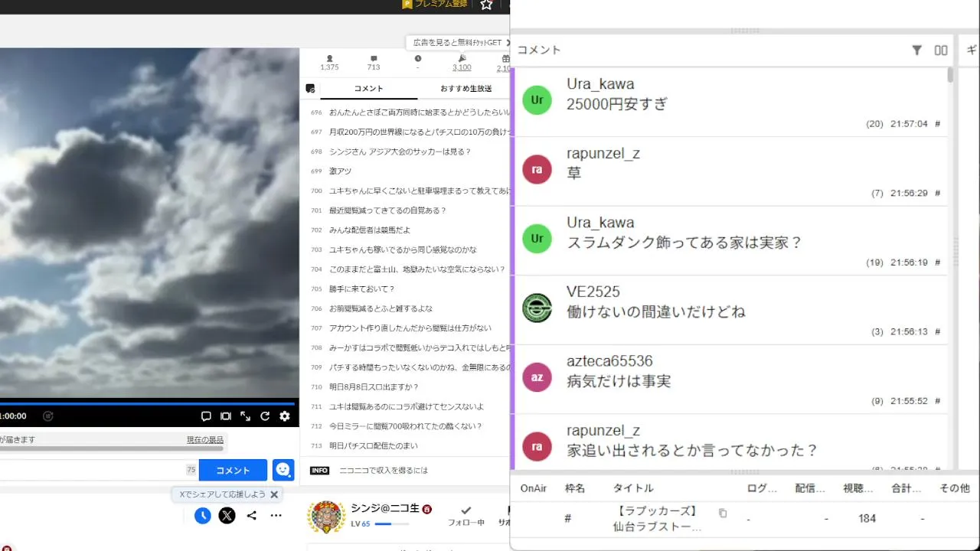Switch to the コメント tab

coord(368,89)
